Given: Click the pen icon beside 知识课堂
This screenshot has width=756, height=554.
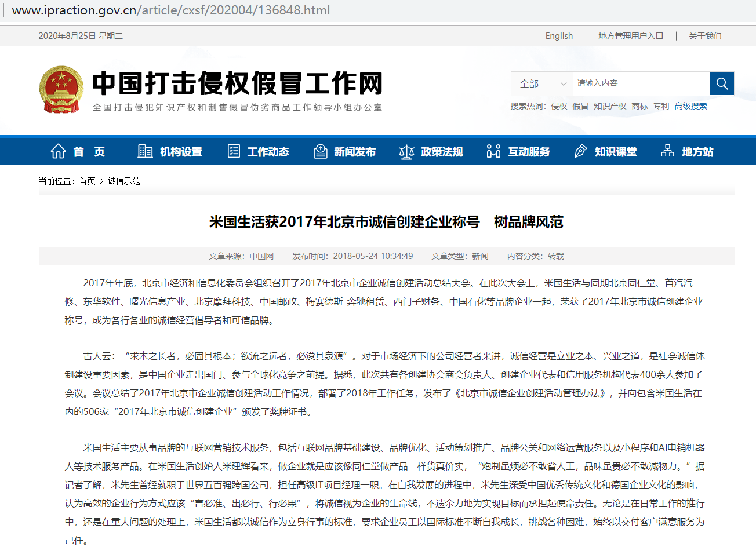Looking at the screenshot, I should [x=580, y=151].
